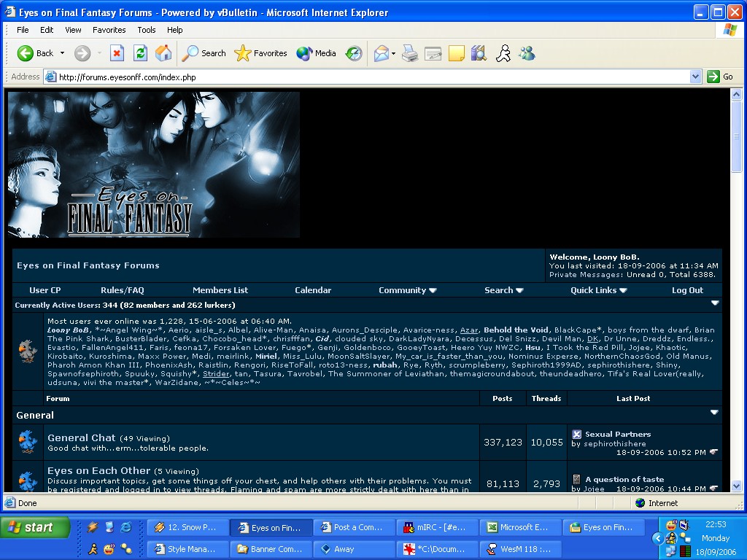Click the green Go arrow button
Viewport: 747px width, 560px height.
(x=713, y=76)
